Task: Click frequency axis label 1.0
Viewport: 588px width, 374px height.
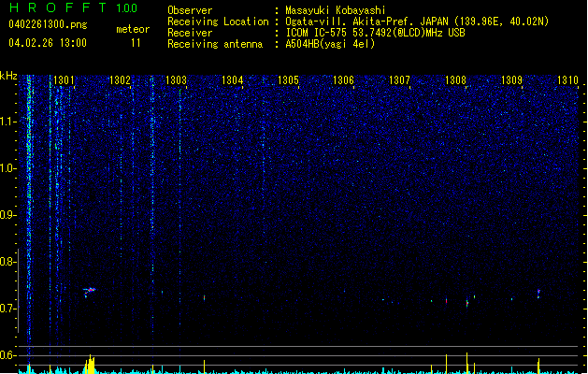Action: (8, 168)
